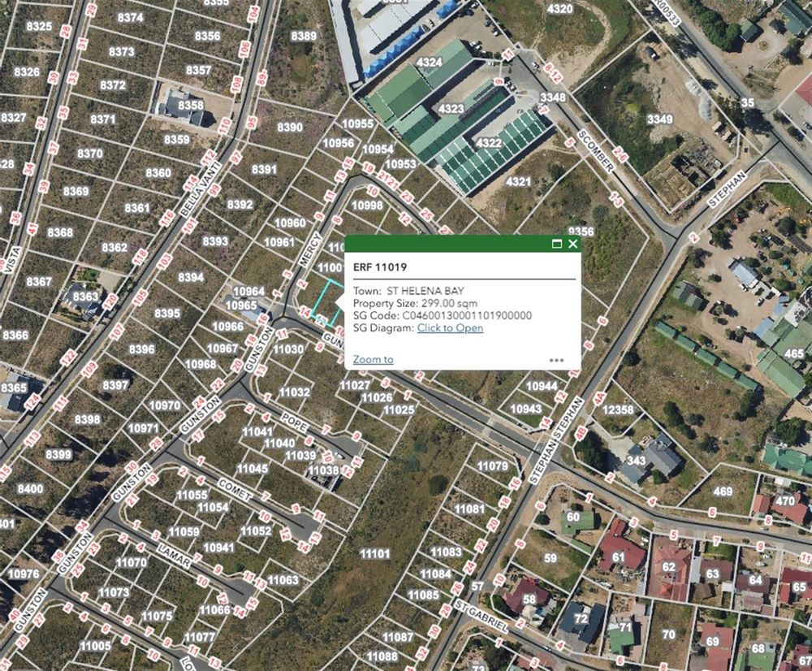
Task: Open the popup more options menu
Action: [x=557, y=360]
